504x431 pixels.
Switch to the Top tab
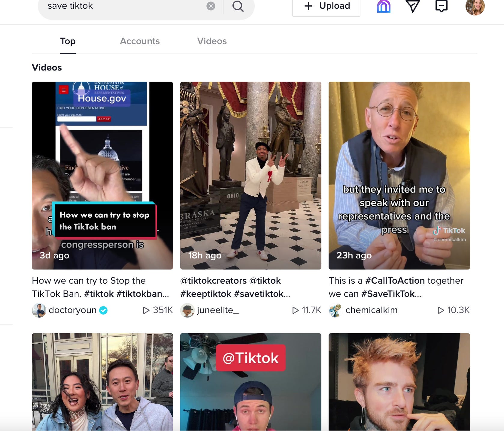pyautogui.click(x=68, y=41)
